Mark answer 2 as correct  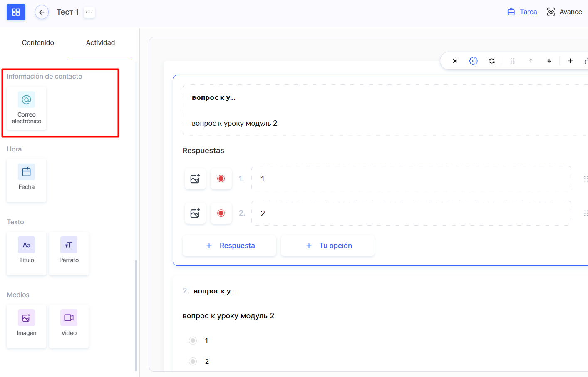tap(221, 213)
